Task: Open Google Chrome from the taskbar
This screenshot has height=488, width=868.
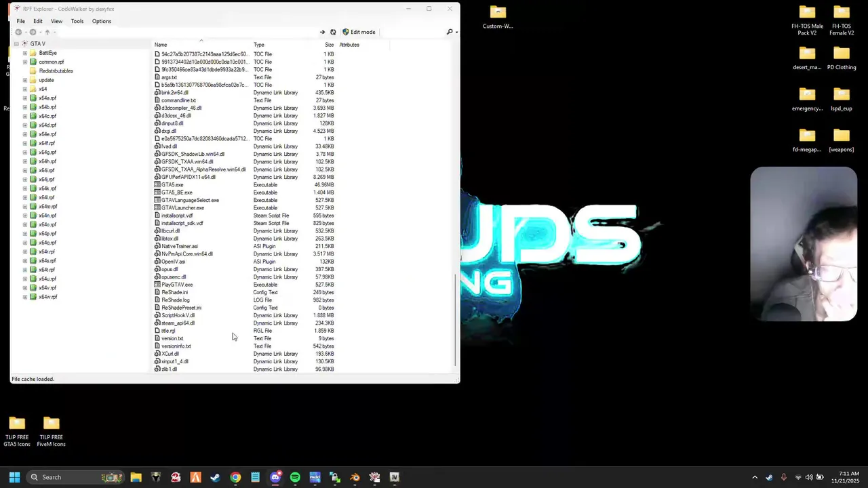Action: (235, 477)
